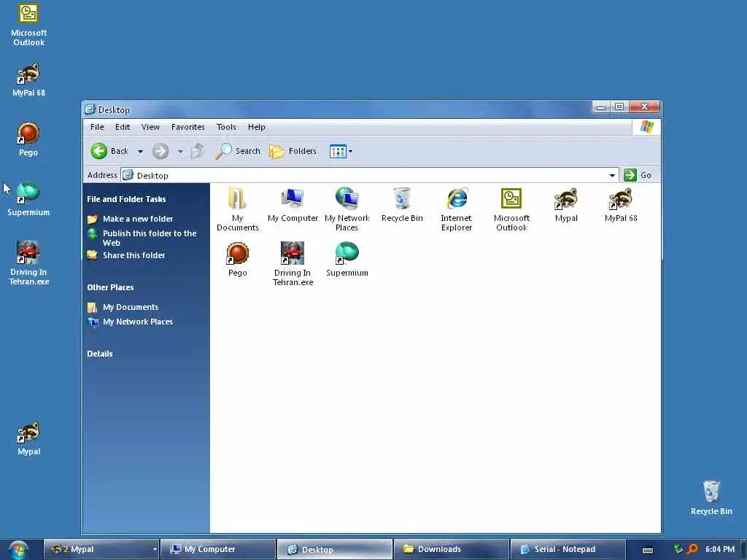747x560 pixels.
Task: Click Publish this folder to the Web
Action: point(149,238)
